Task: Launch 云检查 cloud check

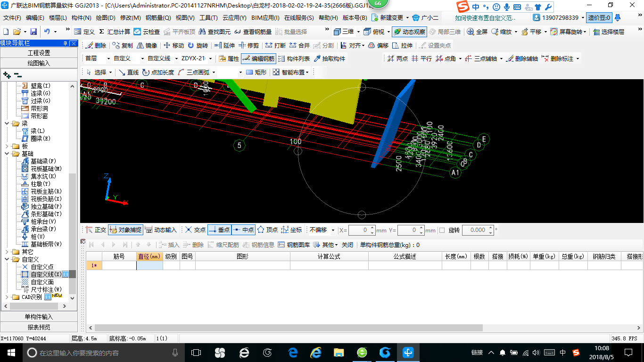Action: (x=147, y=32)
